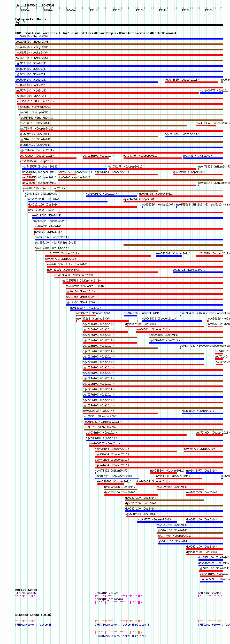The image size is (230, 644).
Task: Select the Disease Genes (OMIM) track title
Action: (x=33, y=615)
